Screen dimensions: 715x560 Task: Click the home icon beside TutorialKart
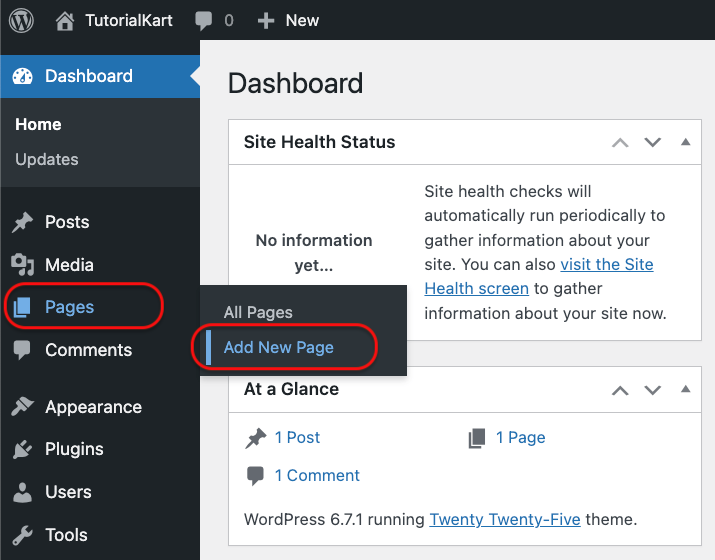65,21
